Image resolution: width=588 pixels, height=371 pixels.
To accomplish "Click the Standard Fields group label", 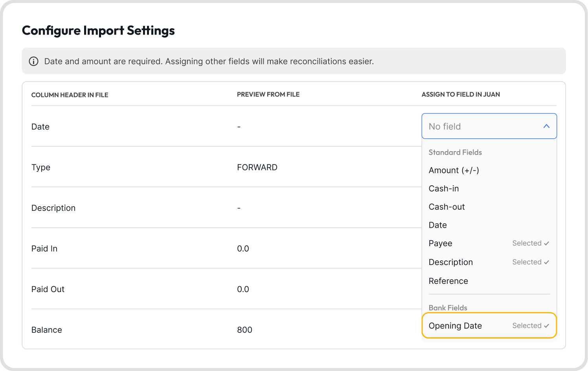I will [x=455, y=152].
